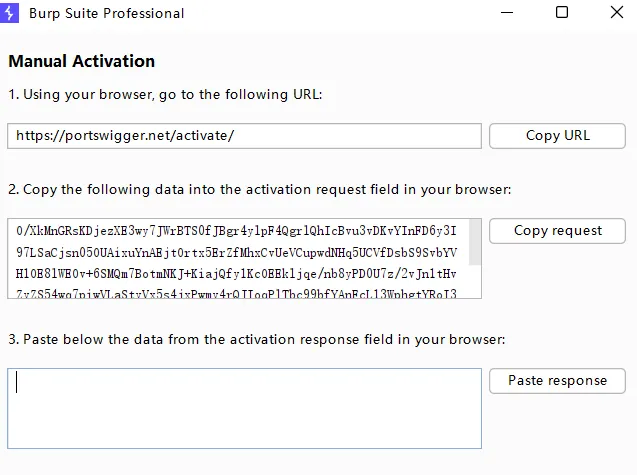This screenshot has width=637, height=475.
Task: Hit the Copy request button
Action: [x=557, y=231]
